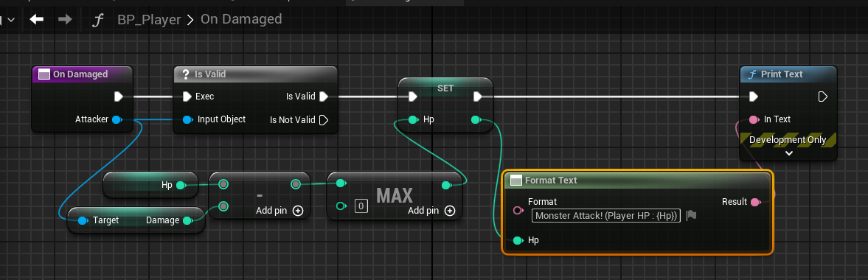Click the back navigation arrow

tap(37, 19)
